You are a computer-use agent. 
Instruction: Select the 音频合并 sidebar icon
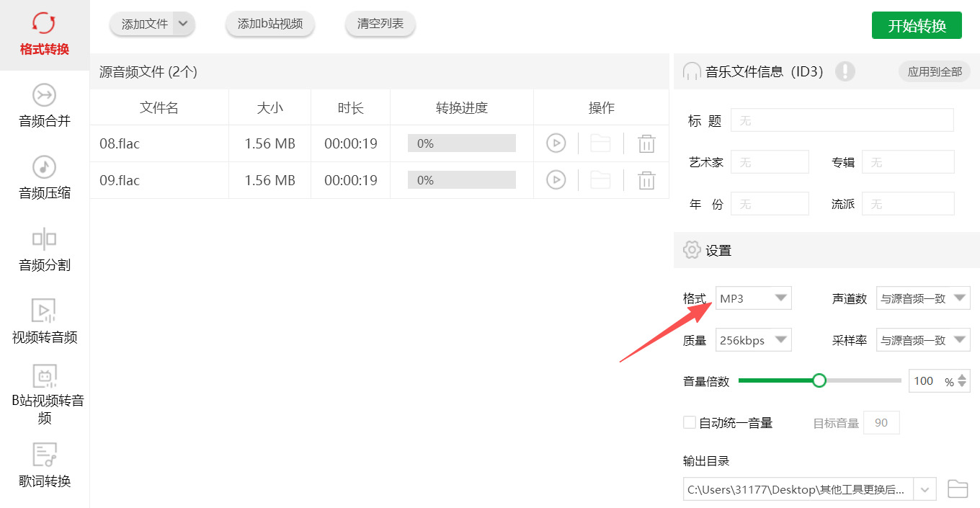(45, 95)
